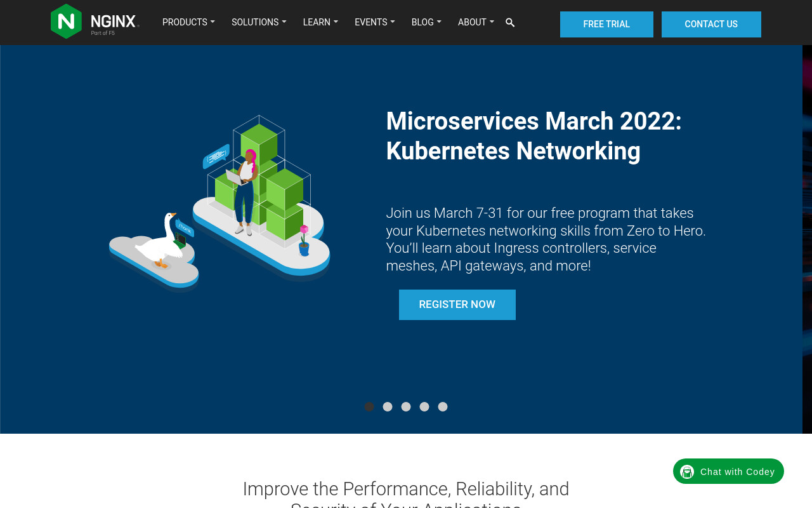The image size is (812, 508).
Task: Select the fifth carousel slide dot
Action: pos(443,406)
